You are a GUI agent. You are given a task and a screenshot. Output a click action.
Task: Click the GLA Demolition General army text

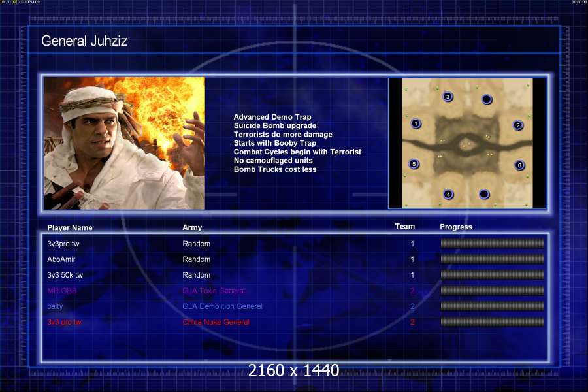(222, 306)
